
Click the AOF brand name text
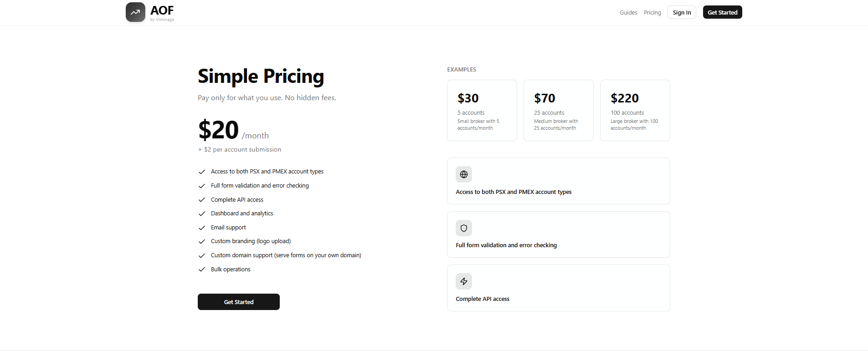[162, 10]
